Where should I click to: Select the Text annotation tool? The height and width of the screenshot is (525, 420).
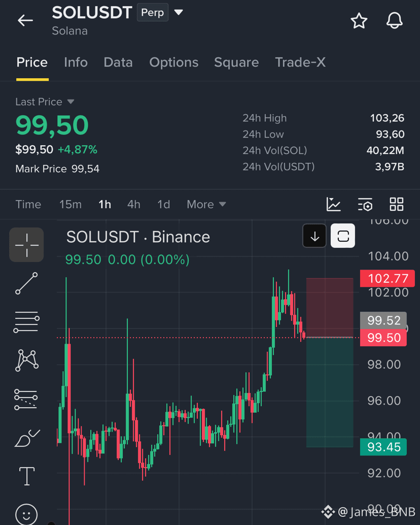coord(27,476)
